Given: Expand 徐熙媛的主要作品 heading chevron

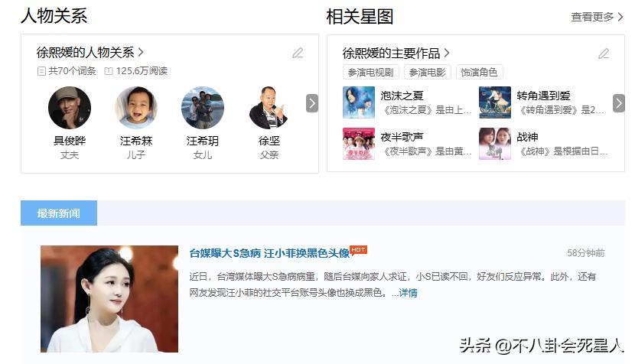Looking at the screenshot, I should [446, 53].
